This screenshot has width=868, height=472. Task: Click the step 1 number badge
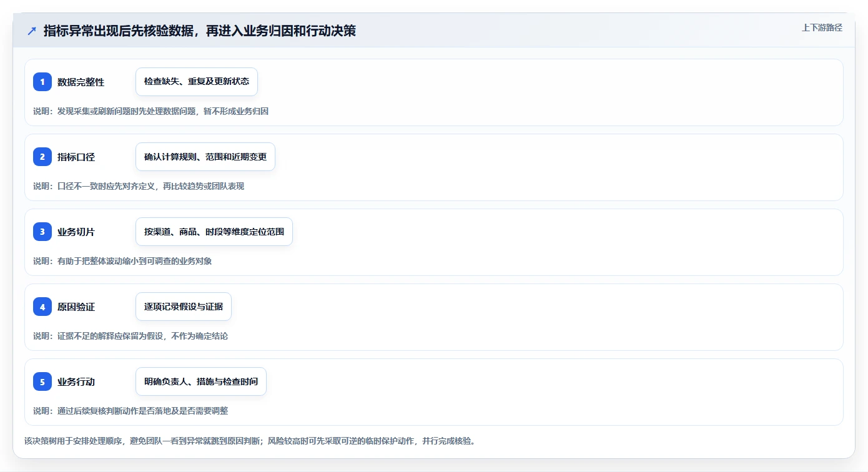tap(42, 82)
